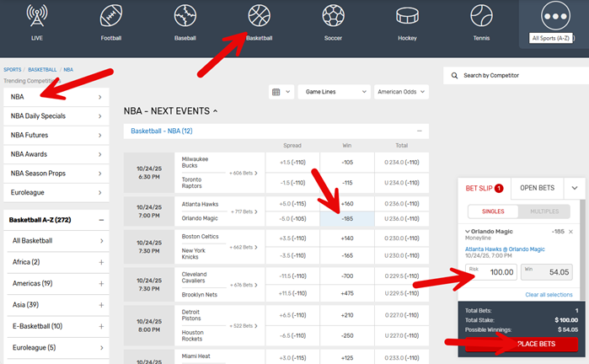Screen dimensions: 589x364
Task: Switch bet slip to Multiples mode
Action: click(x=543, y=211)
